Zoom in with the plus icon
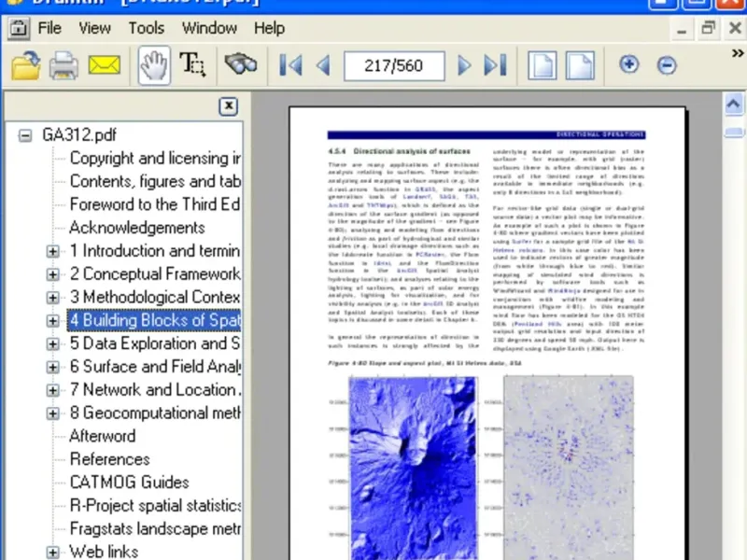The width and height of the screenshot is (747, 560). 628,64
